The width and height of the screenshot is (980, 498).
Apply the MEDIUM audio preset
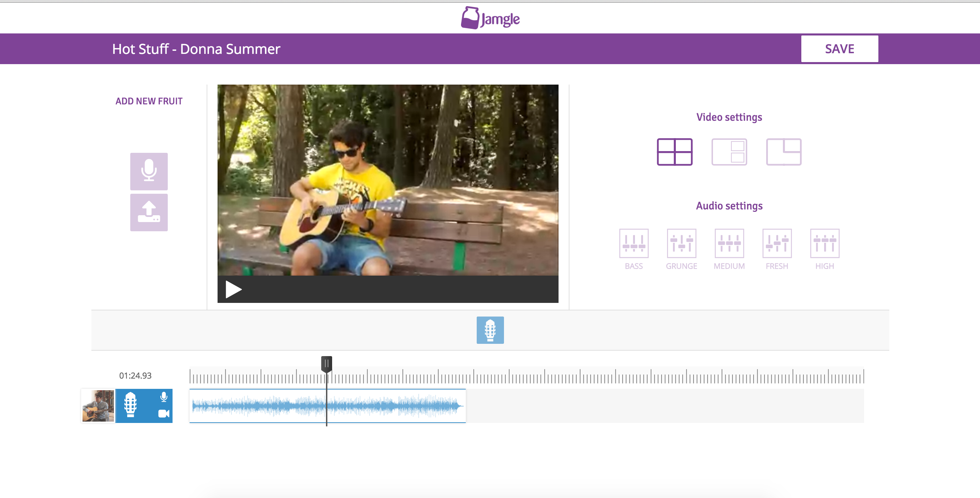tap(729, 244)
